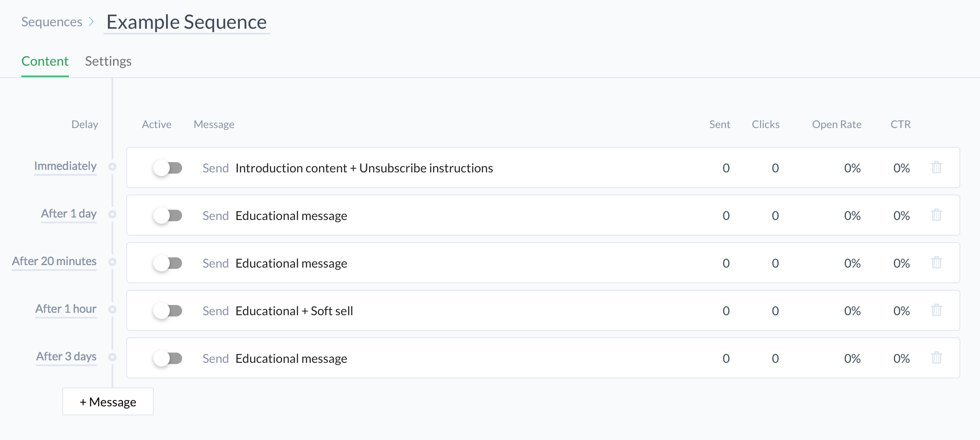This screenshot has height=440, width=980.
Task: Delete the Introduction content message row
Action: point(936,167)
